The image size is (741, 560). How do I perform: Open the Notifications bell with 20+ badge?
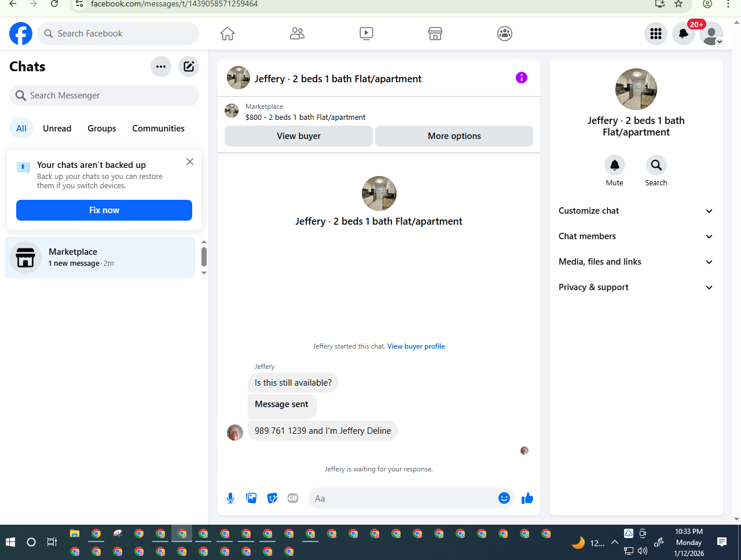pyautogui.click(x=684, y=34)
